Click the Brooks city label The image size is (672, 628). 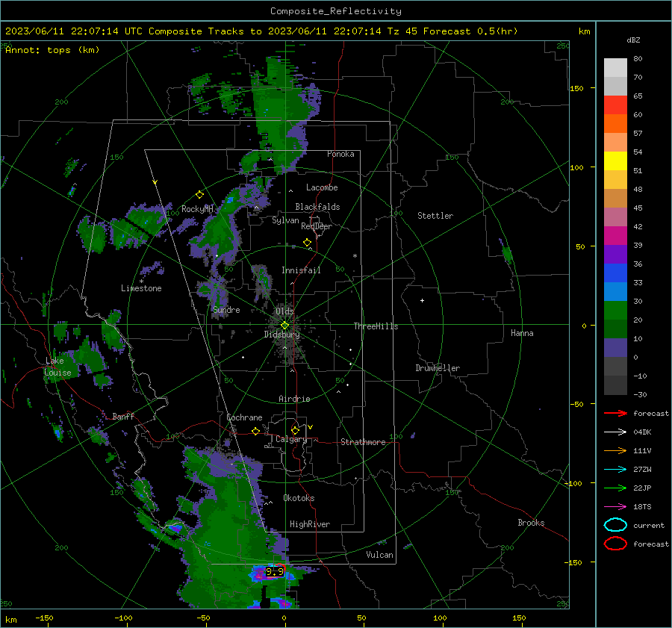[531, 523]
